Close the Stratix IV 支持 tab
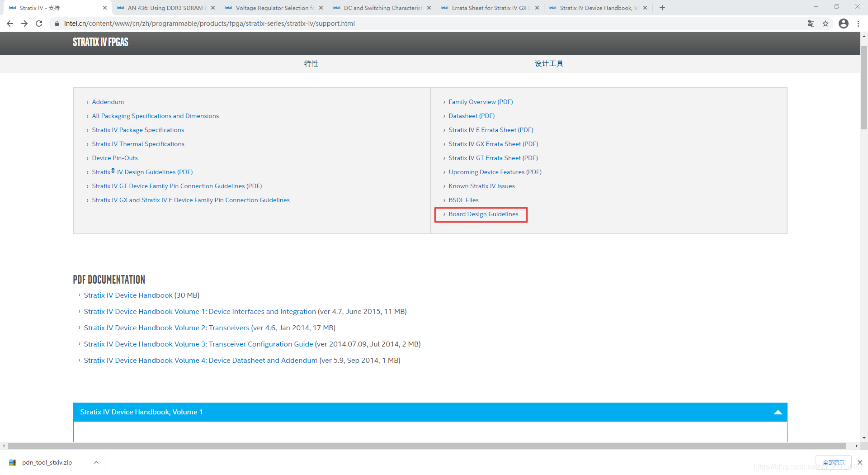Image resolution: width=868 pixels, height=475 pixels. pos(105,8)
